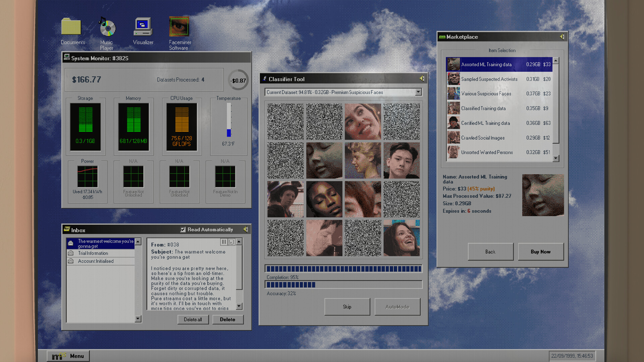
Task: Click the Buy Now button
Action: click(541, 252)
